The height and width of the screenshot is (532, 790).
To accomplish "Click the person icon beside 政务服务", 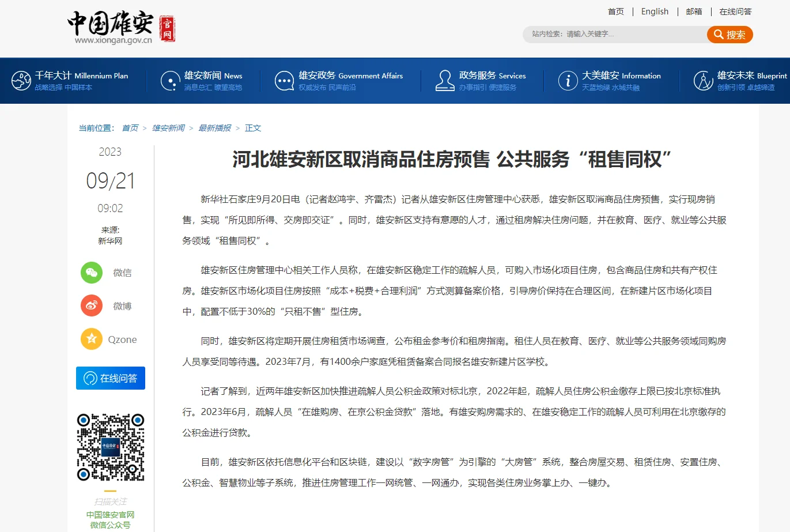I will (445, 81).
